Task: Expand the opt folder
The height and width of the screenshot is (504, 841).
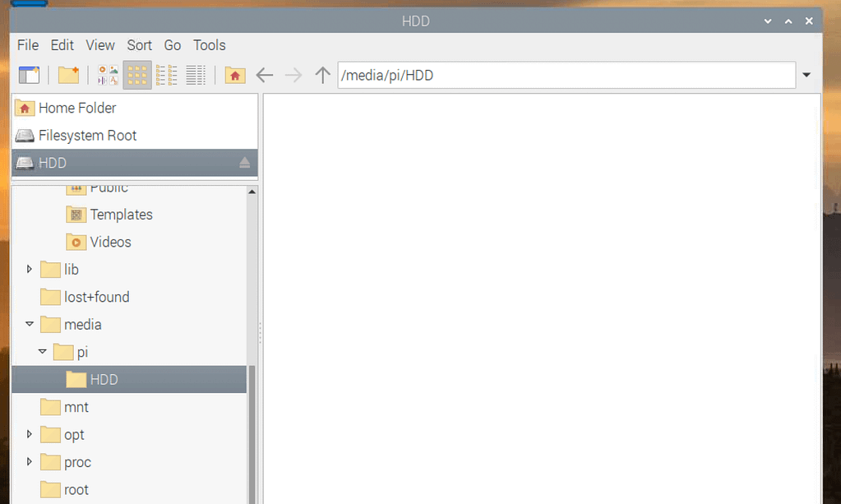Action: coord(30,434)
